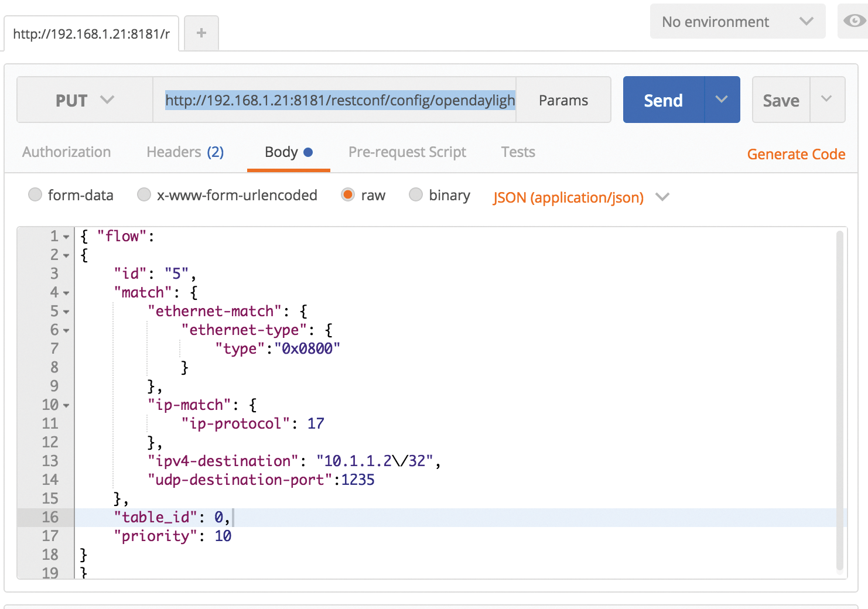Switch to the Pre-request Script tab
868x609 pixels.
click(407, 152)
